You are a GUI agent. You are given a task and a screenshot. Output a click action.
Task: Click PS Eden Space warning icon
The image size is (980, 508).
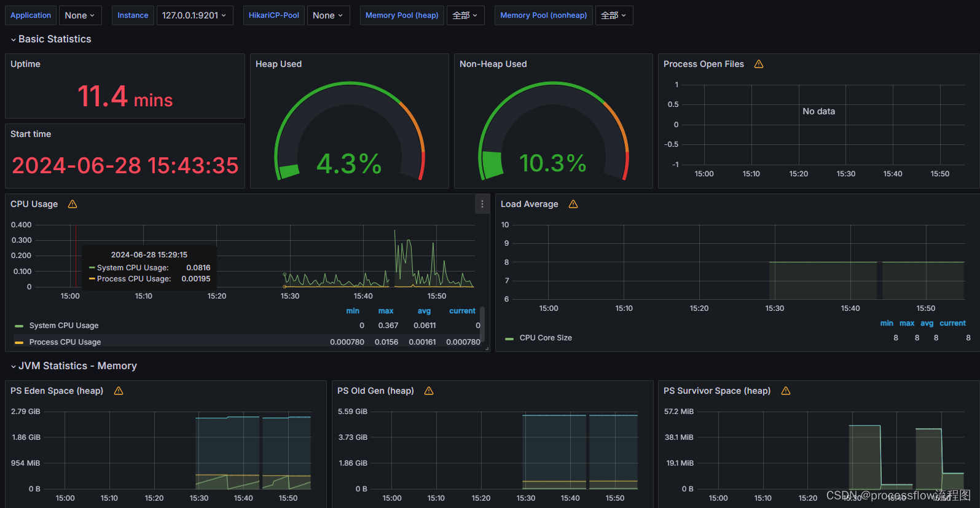tap(119, 391)
